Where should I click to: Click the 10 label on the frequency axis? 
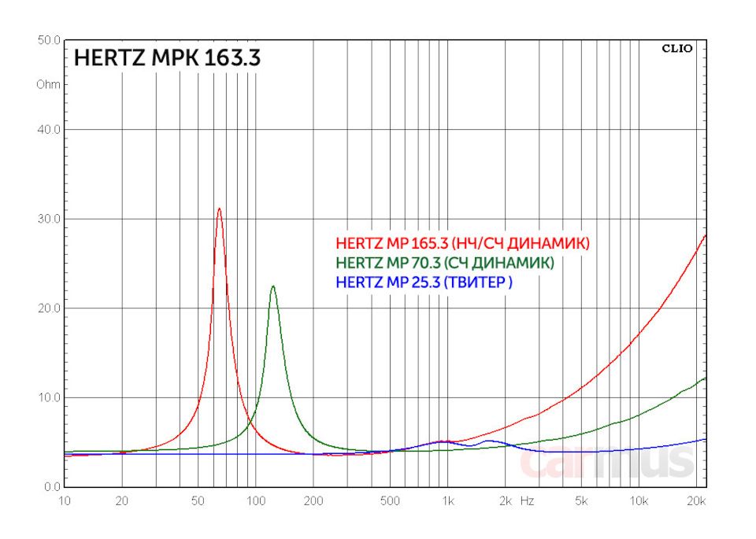point(64,501)
